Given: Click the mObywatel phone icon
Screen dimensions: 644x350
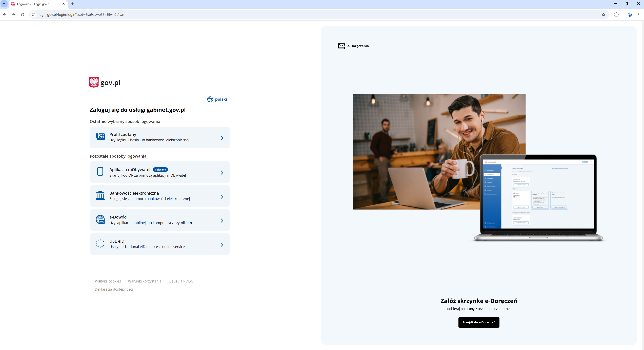Looking at the screenshot, I should coord(100,172).
